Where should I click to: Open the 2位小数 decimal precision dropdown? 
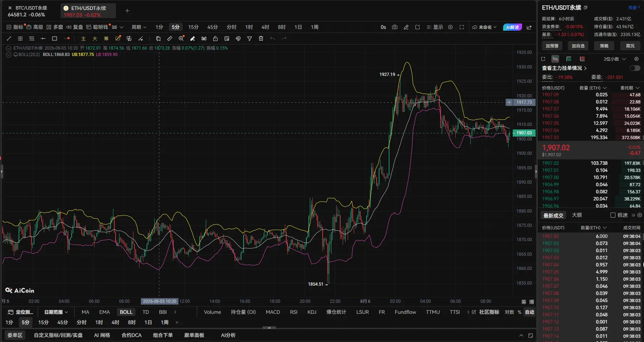coord(615,59)
